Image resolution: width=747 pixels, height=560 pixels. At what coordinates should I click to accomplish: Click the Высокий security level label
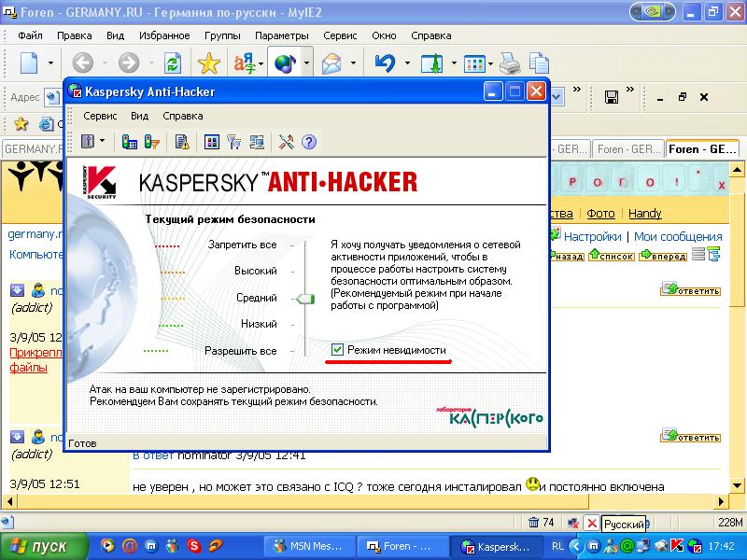tap(255, 271)
